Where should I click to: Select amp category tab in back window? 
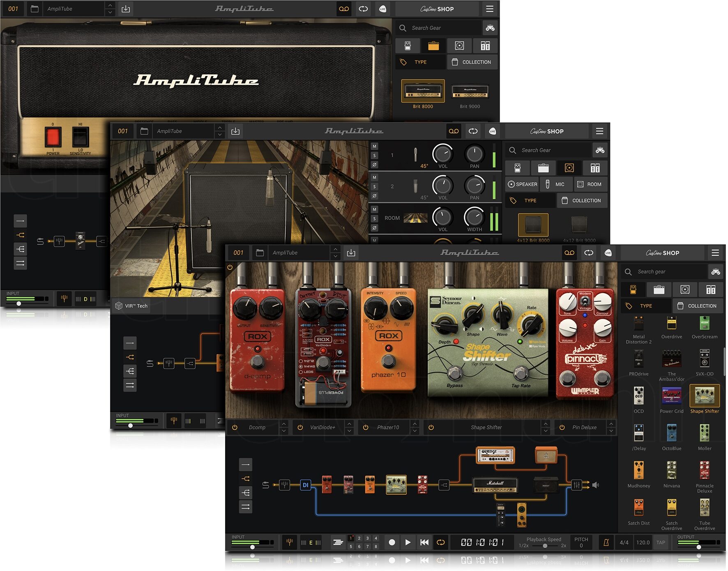433,46
